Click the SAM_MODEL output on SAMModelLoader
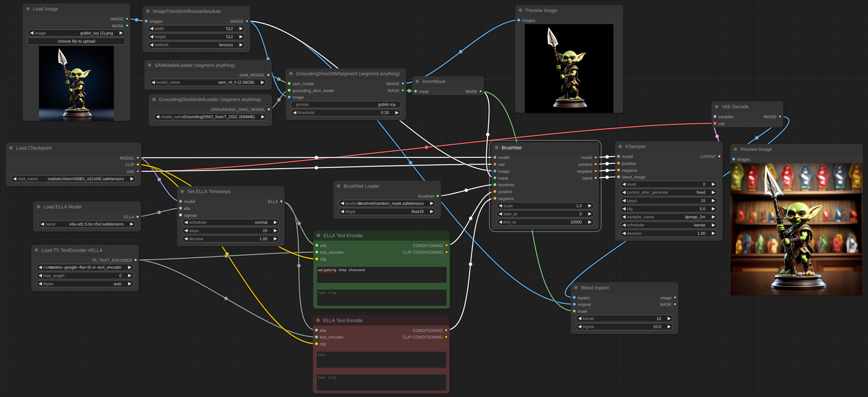Image resolution: width=868 pixels, height=397 pixels. pyautogui.click(x=268, y=75)
